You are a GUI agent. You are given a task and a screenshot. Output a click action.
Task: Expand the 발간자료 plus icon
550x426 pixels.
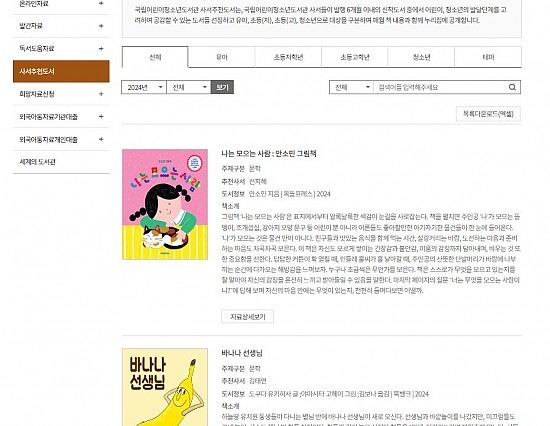[x=101, y=26]
